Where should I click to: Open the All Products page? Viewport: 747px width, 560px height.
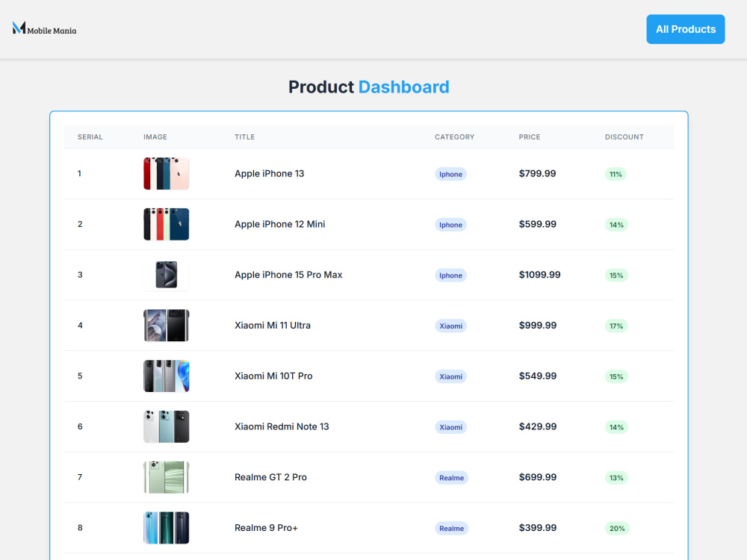[685, 29]
